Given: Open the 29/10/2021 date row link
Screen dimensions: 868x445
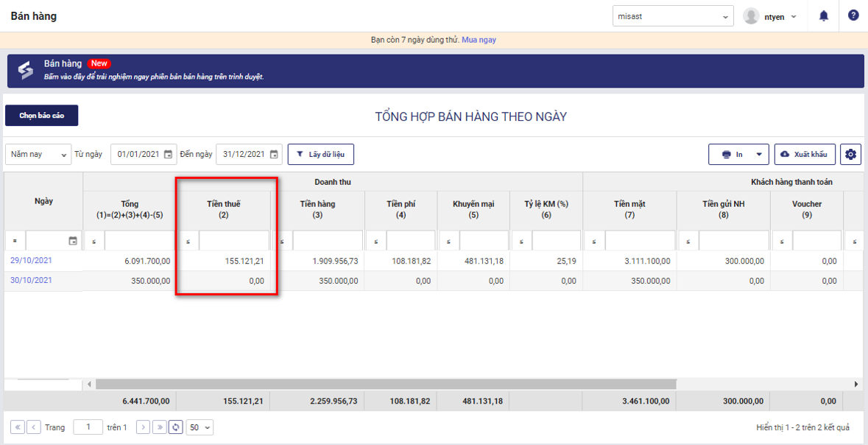Looking at the screenshot, I should tap(31, 261).
